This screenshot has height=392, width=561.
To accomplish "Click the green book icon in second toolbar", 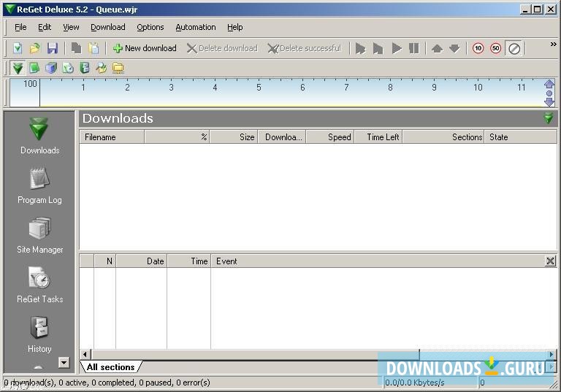I will [x=34, y=68].
